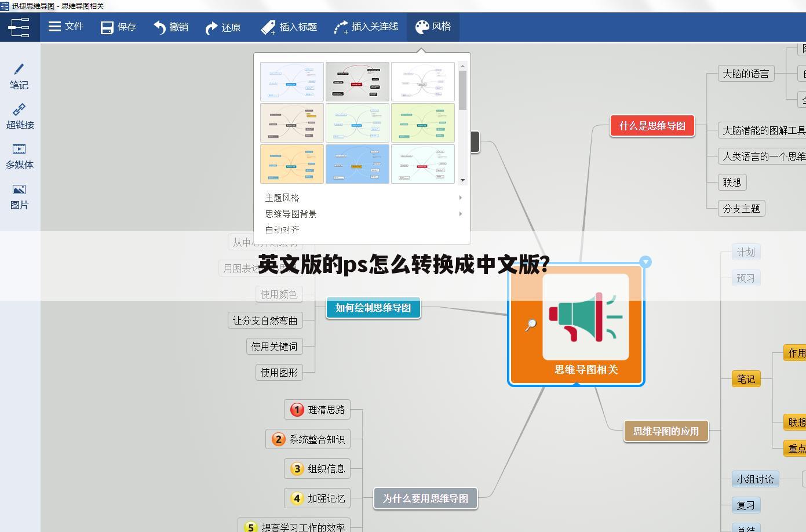Select the yellow 笔记 node
This screenshot has width=806, height=532.
point(746,379)
